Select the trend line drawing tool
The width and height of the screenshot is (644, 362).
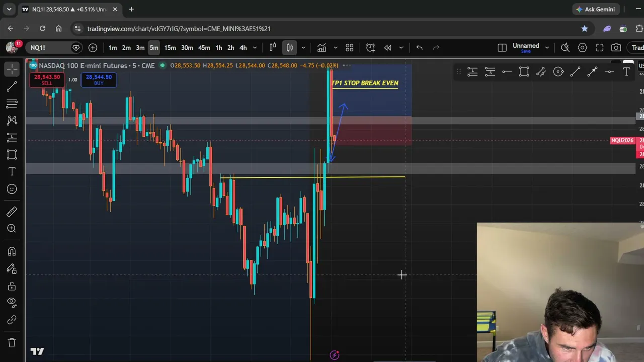click(x=12, y=86)
